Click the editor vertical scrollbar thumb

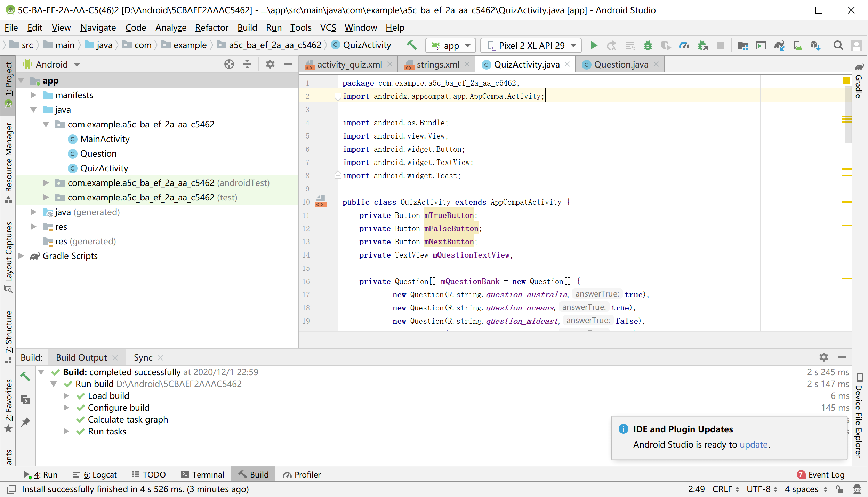(x=848, y=116)
